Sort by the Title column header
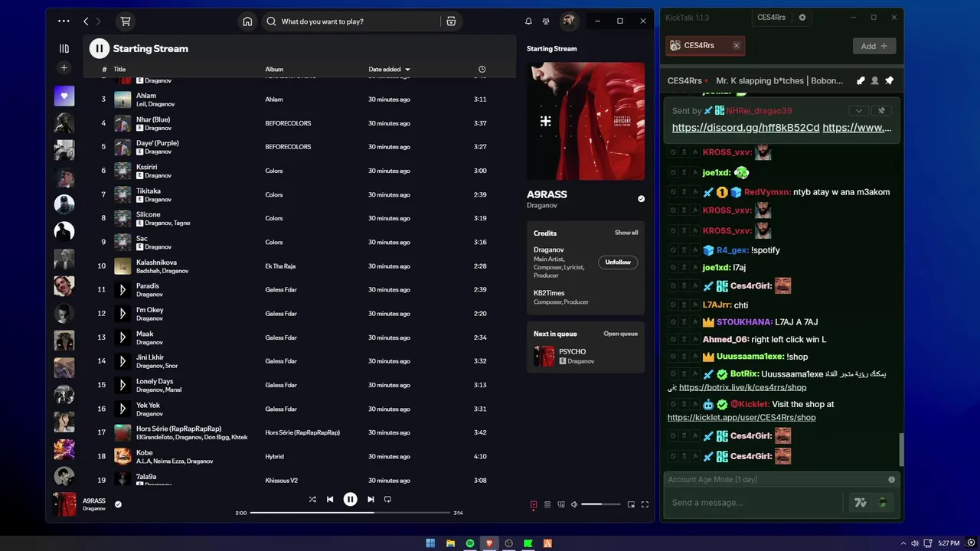The width and height of the screenshot is (980, 551). point(119,69)
